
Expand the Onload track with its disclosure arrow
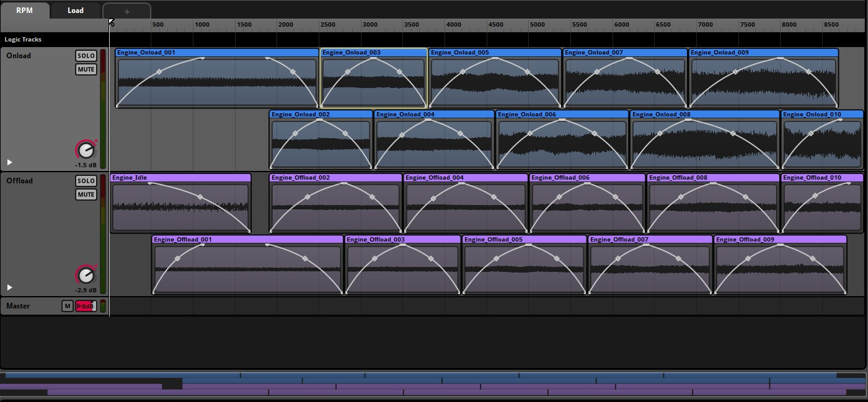point(9,162)
